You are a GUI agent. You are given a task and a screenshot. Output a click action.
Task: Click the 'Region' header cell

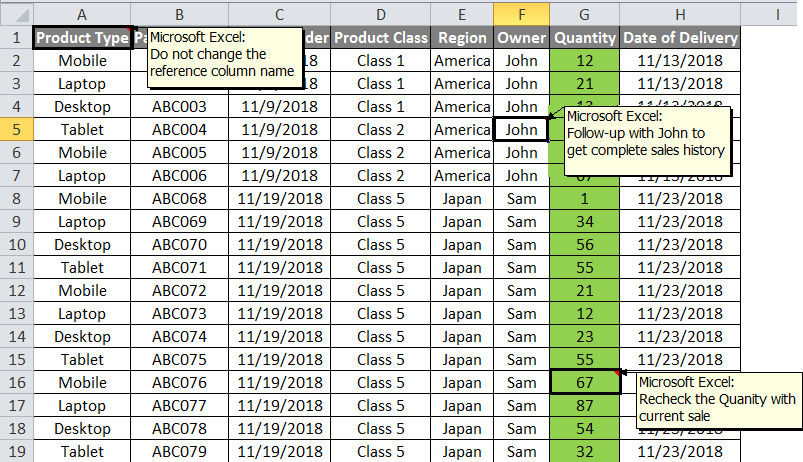[x=462, y=37]
